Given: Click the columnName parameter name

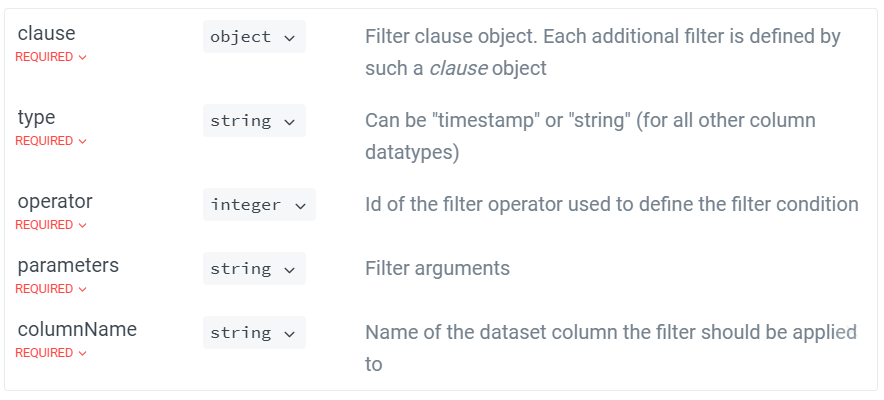Looking at the screenshot, I should tap(77, 329).
